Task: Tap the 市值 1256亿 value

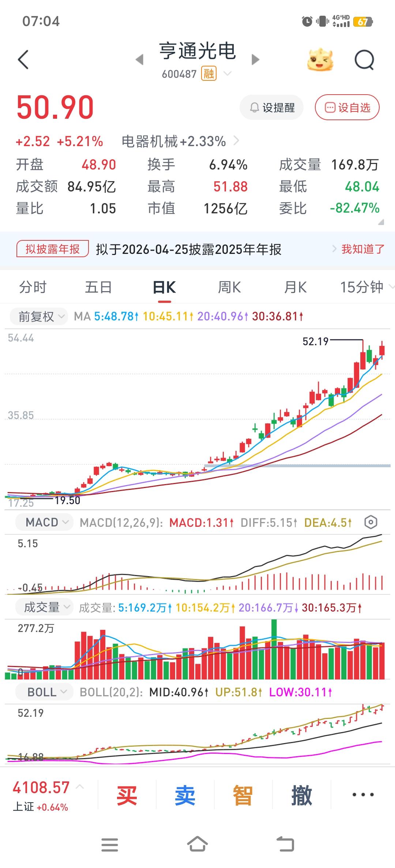Action: 225,209
